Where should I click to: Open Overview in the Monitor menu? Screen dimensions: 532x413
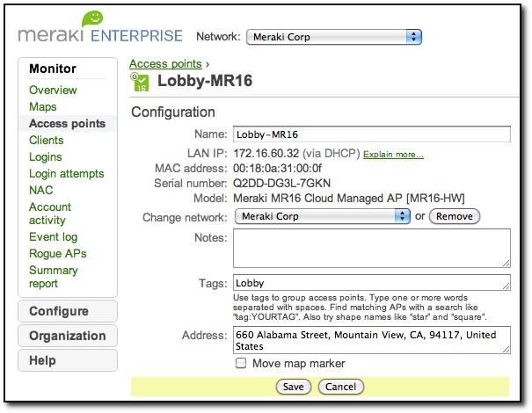point(53,91)
